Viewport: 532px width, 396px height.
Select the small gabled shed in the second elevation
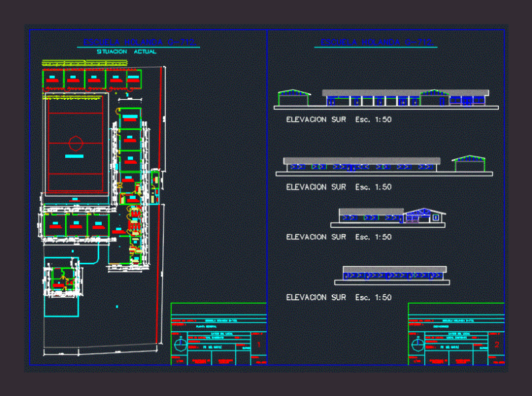click(469, 163)
